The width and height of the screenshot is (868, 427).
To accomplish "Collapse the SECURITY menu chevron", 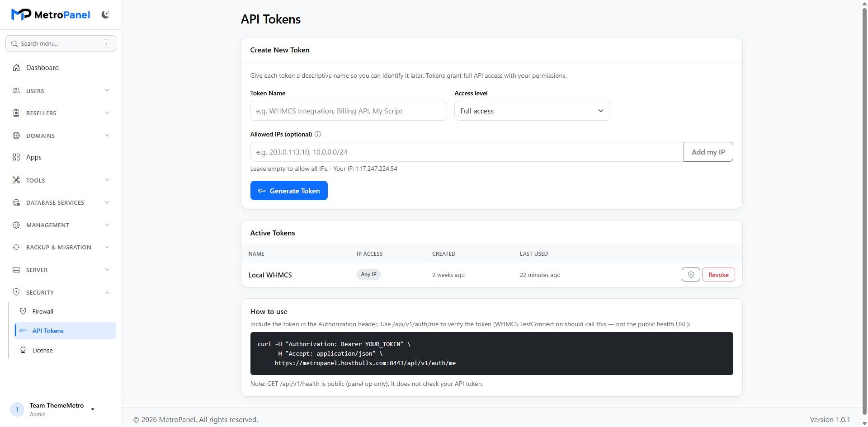I will pyautogui.click(x=107, y=292).
